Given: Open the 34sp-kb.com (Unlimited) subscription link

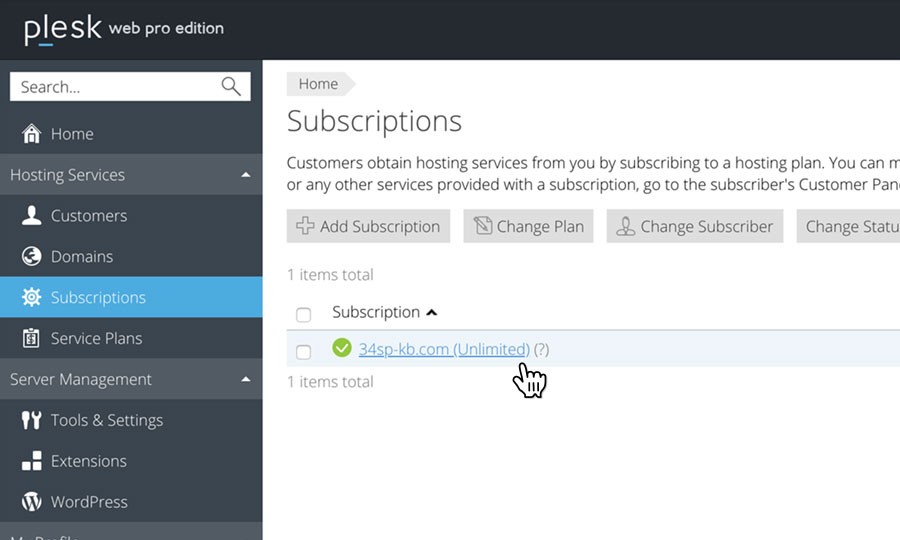Looking at the screenshot, I should click(x=444, y=349).
